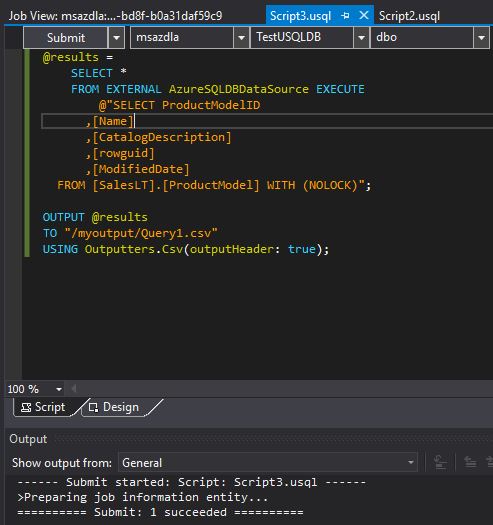Image resolution: width=493 pixels, height=525 pixels.
Task: Pin the Script3.usql tab
Action: pyautogui.click(x=345, y=15)
